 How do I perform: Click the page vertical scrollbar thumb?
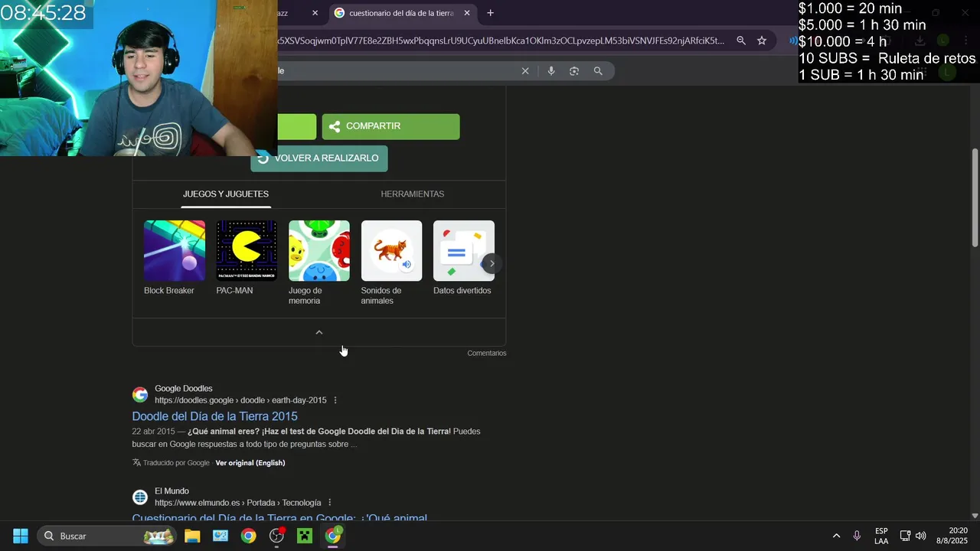point(975,197)
